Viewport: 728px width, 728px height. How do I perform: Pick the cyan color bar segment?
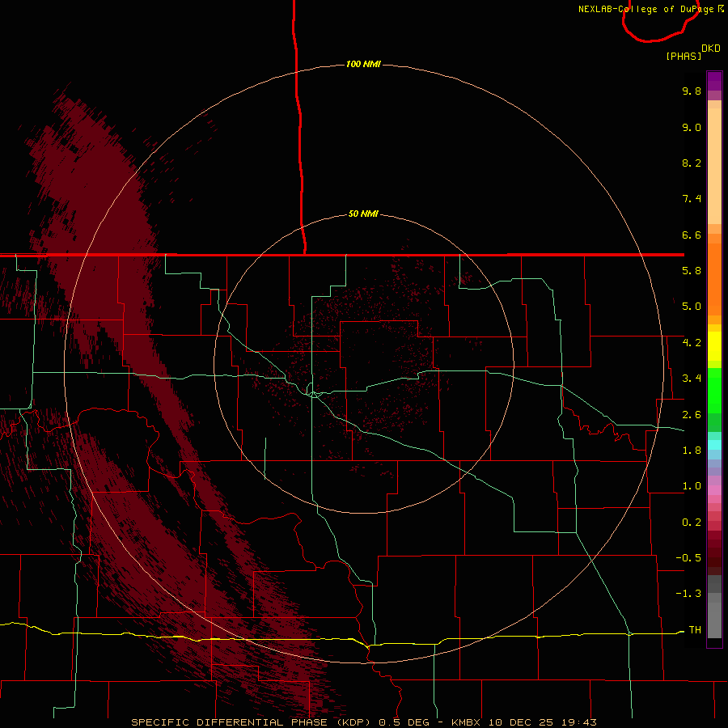click(x=714, y=445)
